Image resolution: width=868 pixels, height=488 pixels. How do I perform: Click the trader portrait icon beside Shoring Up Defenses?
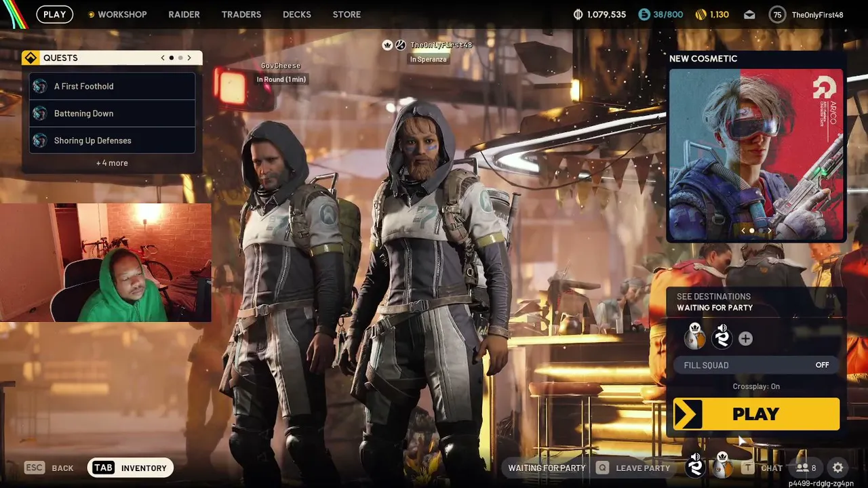point(40,140)
